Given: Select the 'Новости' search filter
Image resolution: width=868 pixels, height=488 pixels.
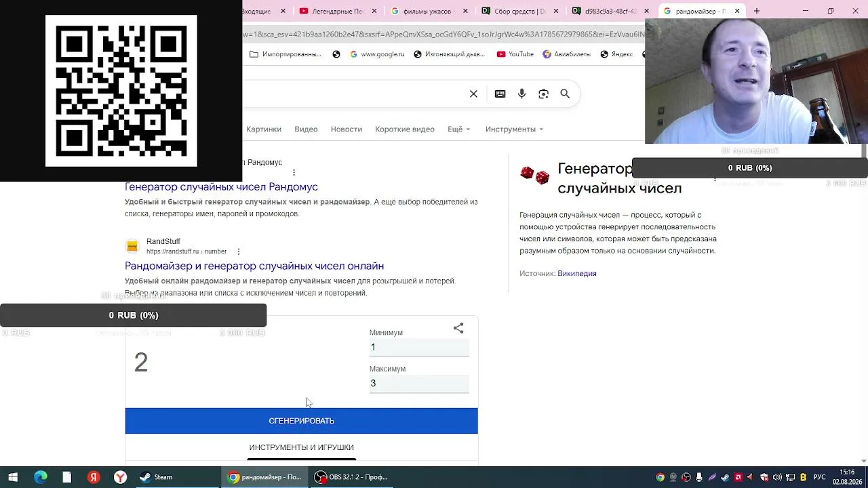Looking at the screenshot, I should (347, 129).
